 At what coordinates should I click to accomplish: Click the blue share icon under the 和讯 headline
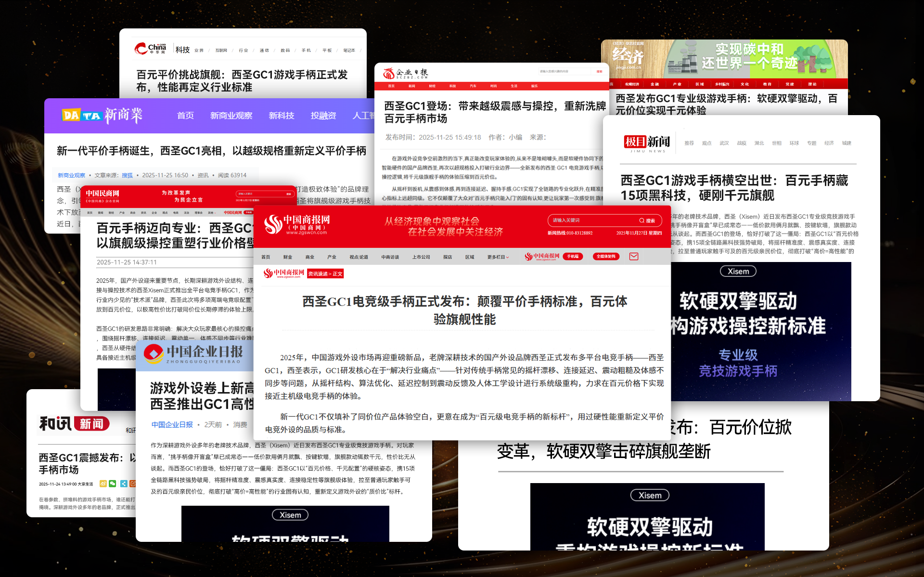124,484
